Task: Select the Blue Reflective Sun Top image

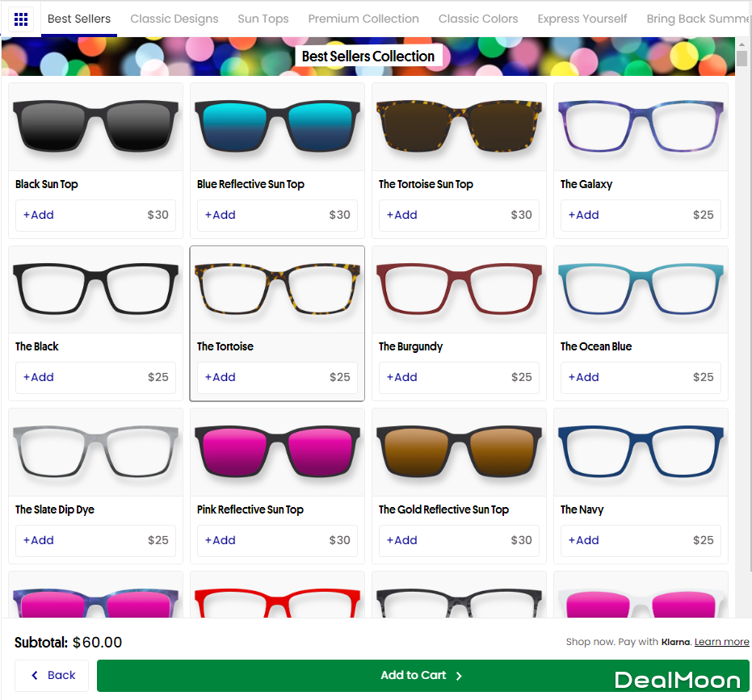Action: [277, 127]
